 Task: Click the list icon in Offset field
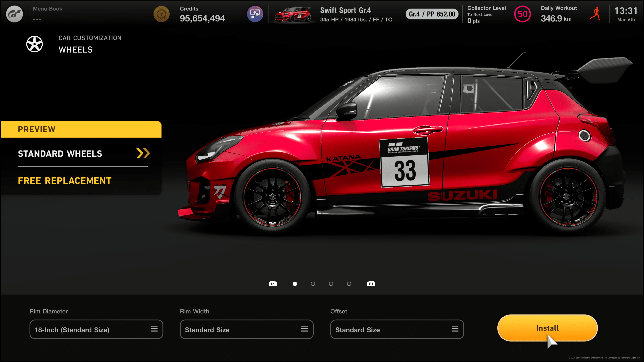click(455, 329)
